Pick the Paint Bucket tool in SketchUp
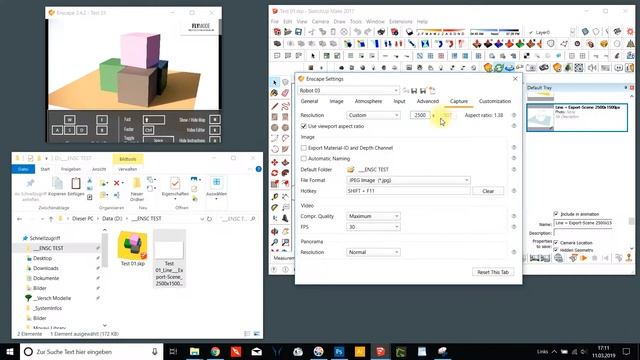Viewport: 640px width, 360px height. pos(275,93)
